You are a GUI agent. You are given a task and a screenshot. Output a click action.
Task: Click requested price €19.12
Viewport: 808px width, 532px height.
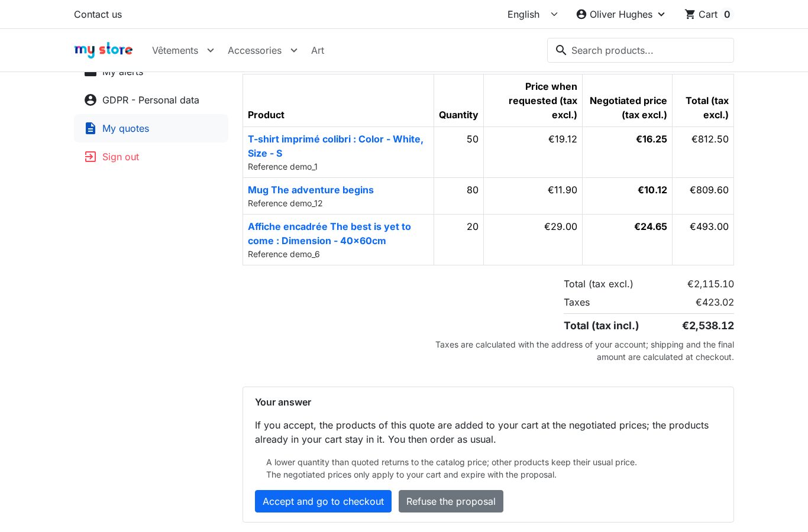click(x=563, y=139)
